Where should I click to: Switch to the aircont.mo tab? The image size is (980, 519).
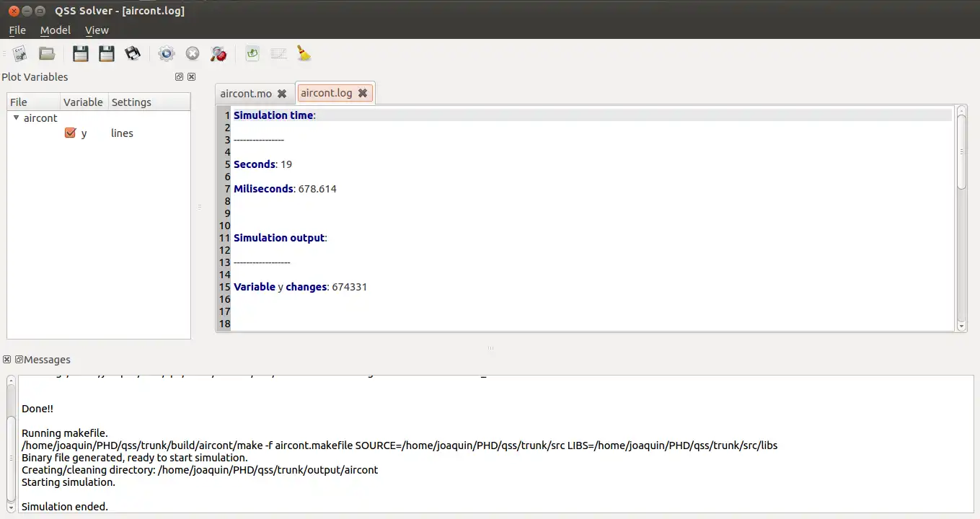point(246,94)
